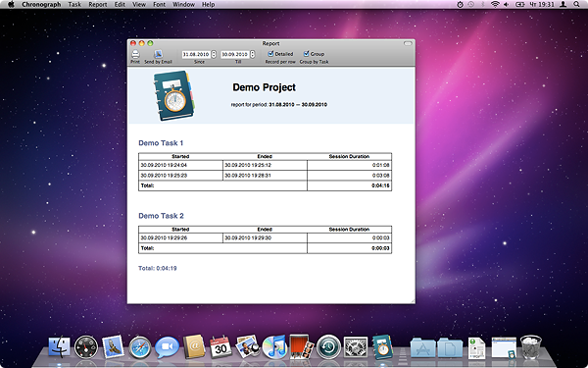The height and width of the screenshot is (368, 588).
Task: Click Demo Task 1 total 0:04:16
Action: pyautogui.click(x=380, y=185)
